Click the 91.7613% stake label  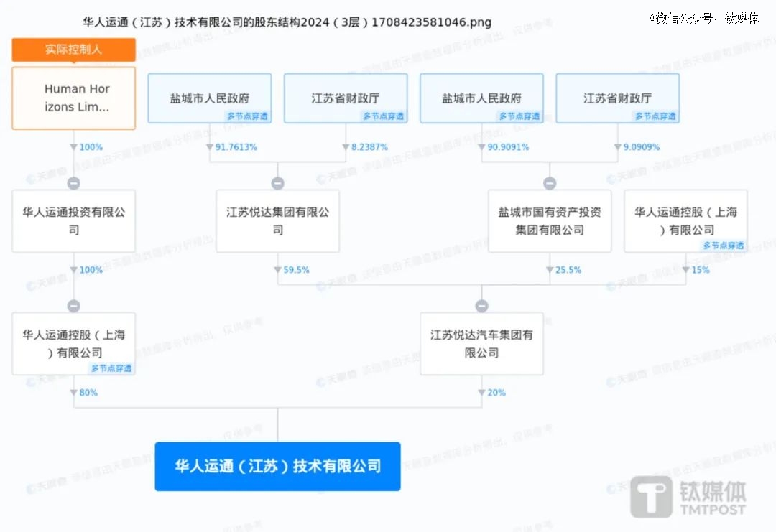(236, 147)
